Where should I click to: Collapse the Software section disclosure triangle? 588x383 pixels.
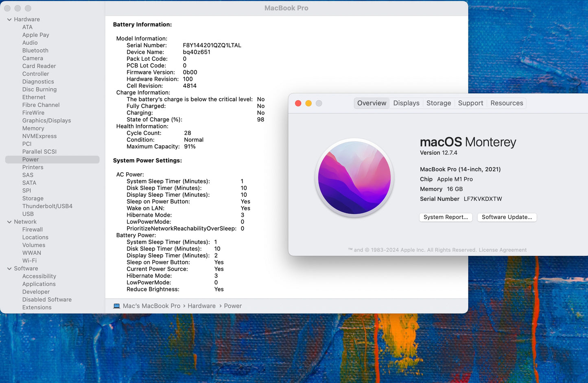pyautogui.click(x=9, y=269)
